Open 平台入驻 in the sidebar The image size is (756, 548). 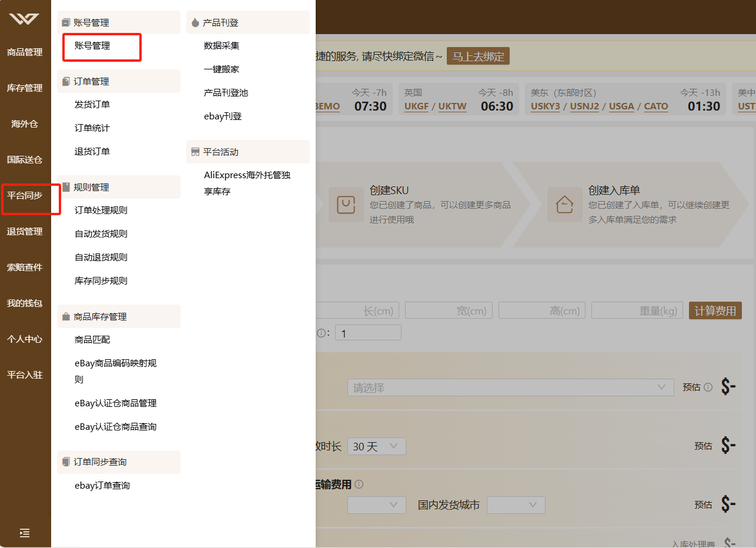25,375
